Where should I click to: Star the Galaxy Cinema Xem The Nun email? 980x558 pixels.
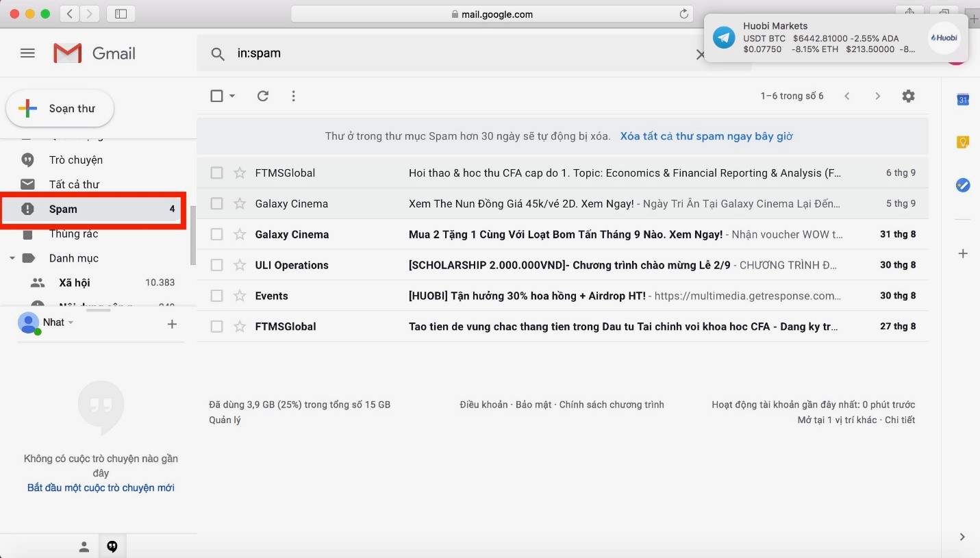click(240, 203)
